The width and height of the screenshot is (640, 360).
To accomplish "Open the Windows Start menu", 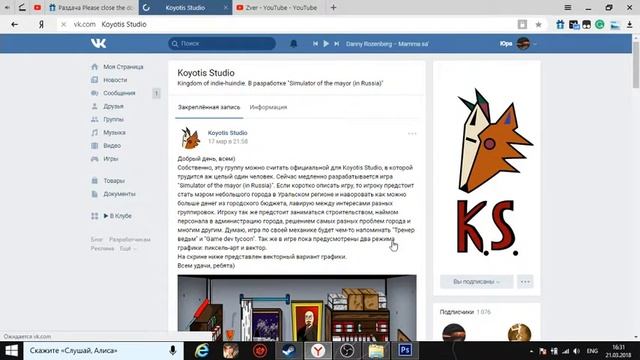I will pyautogui.click(x=11, y=351).
